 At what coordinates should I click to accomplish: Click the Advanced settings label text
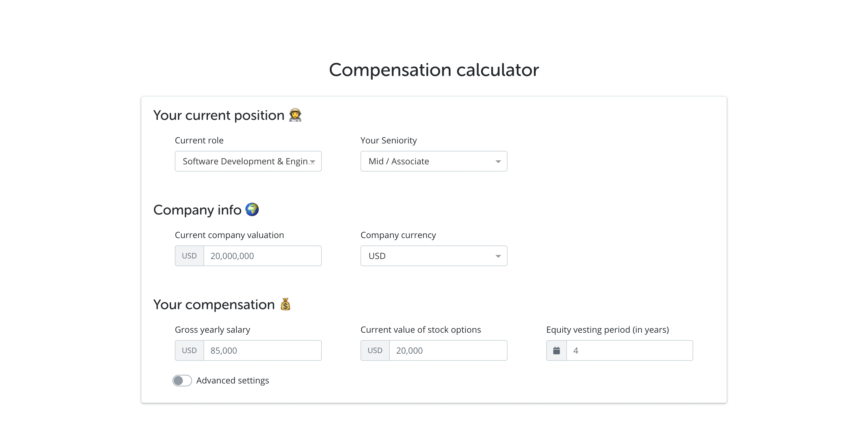(x=232, y=380)
